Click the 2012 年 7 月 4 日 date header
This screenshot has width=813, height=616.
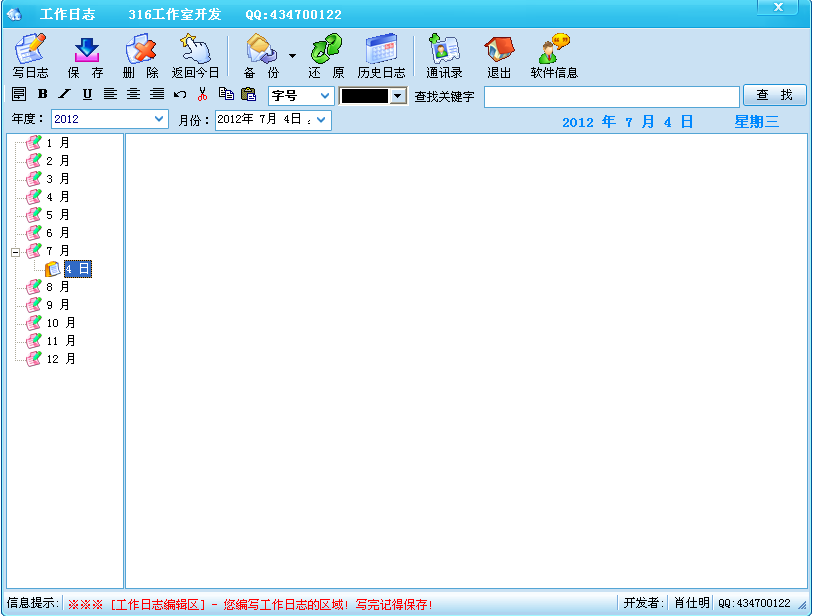[x=627, y=122]
